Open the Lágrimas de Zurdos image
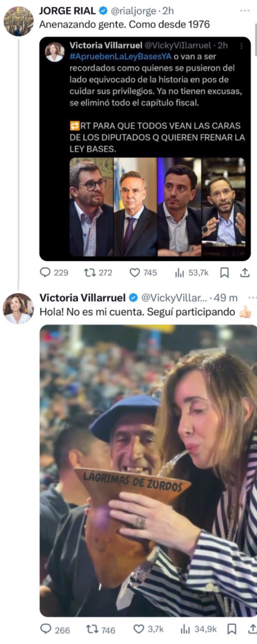257x644 pixels. [149, 470]
